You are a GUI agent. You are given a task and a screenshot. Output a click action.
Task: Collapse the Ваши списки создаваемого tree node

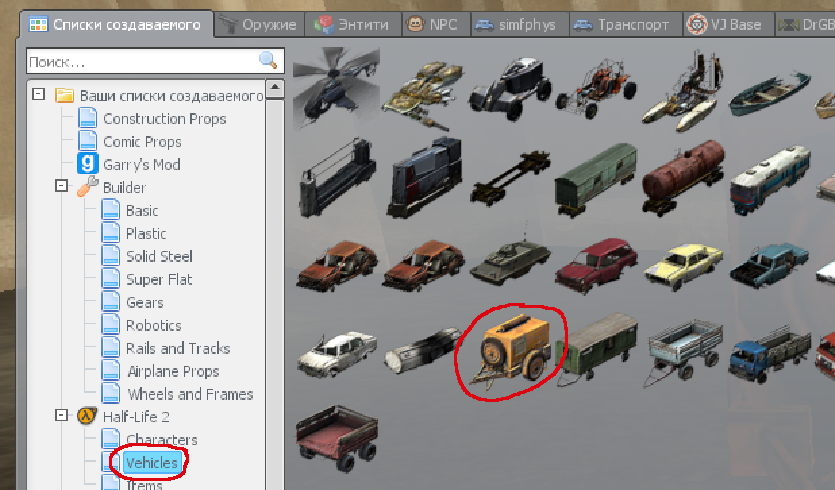point(38,95)
